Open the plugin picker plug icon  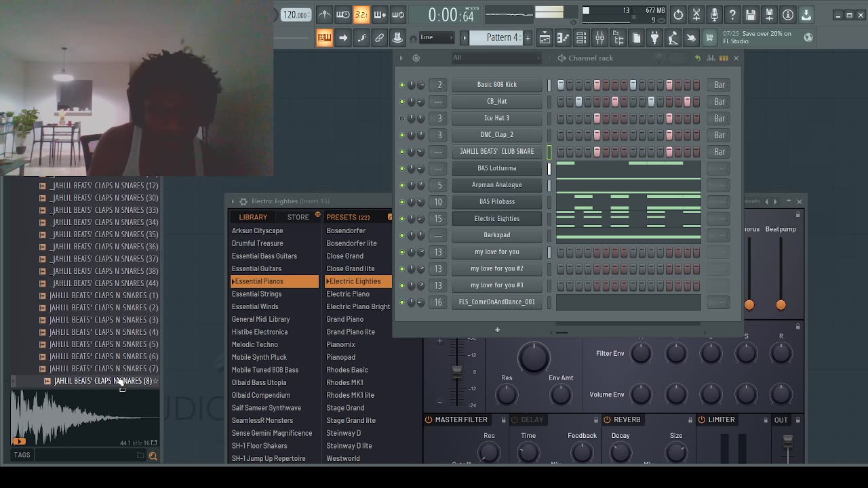click(654, 38)
